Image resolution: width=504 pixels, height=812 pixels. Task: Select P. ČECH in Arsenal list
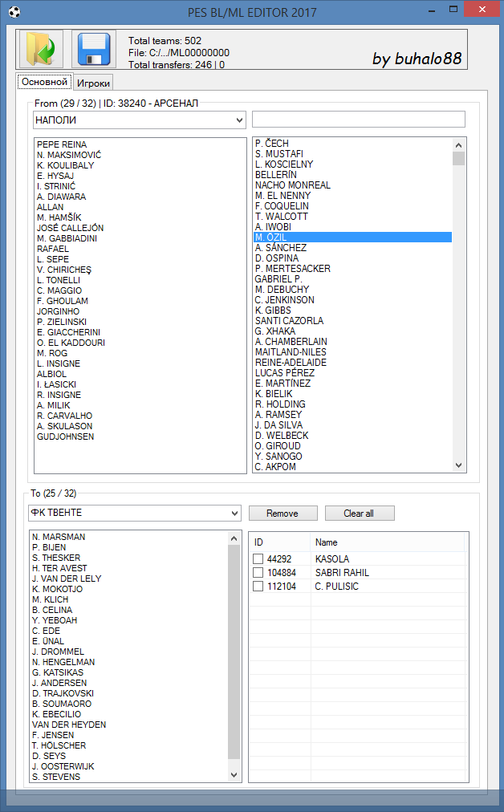(272, 144)
